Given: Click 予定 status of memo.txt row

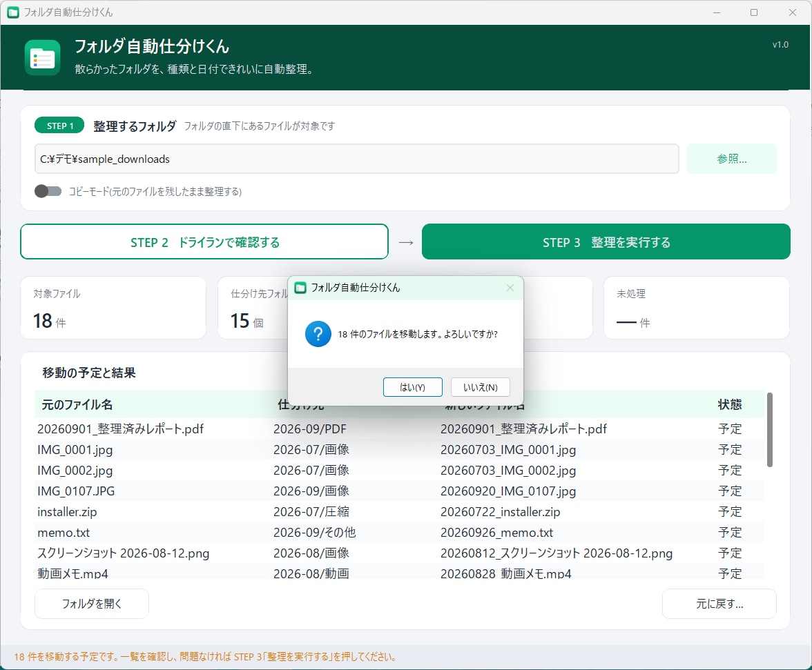Looking at the screenshot, I should 730,533.
